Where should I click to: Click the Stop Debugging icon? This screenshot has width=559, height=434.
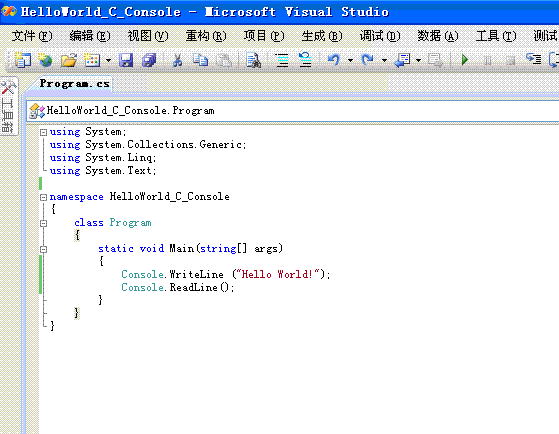coord(511,60)
